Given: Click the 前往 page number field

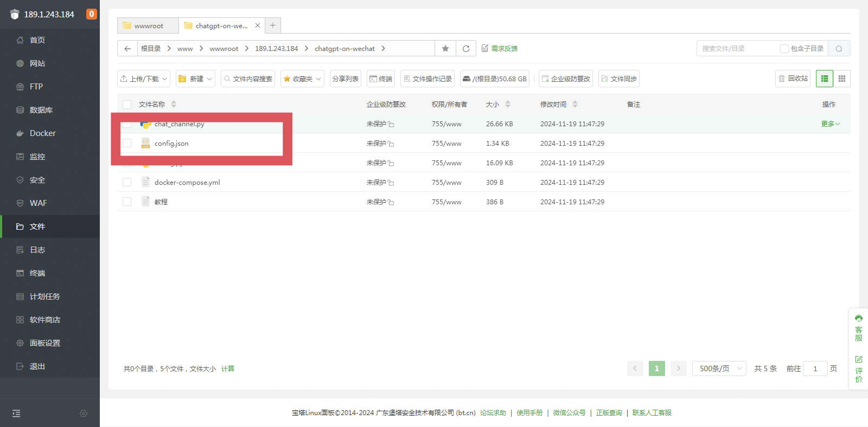Looking at the screenshot, I should 815,368.
